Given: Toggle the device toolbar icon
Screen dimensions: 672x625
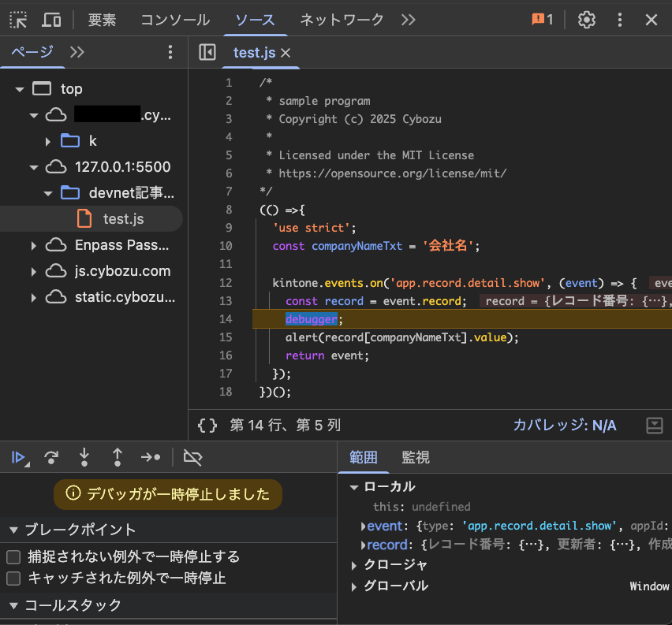Looking at the screenshot, I should [51, 20].
